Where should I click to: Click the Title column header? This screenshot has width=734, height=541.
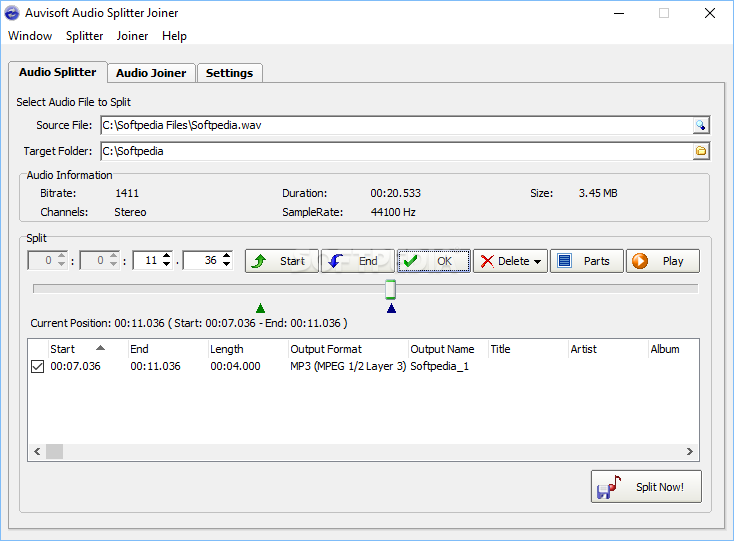(x=528, y=349)
